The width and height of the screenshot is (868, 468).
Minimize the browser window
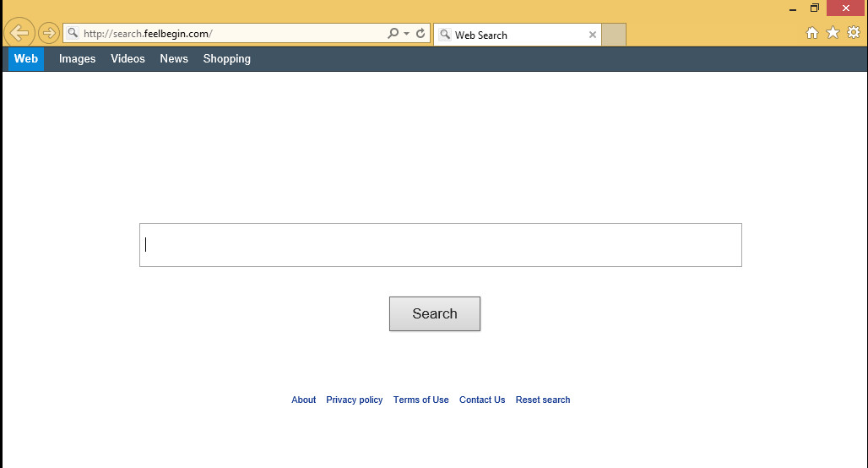pyautogui.click(x=793, y=8)
